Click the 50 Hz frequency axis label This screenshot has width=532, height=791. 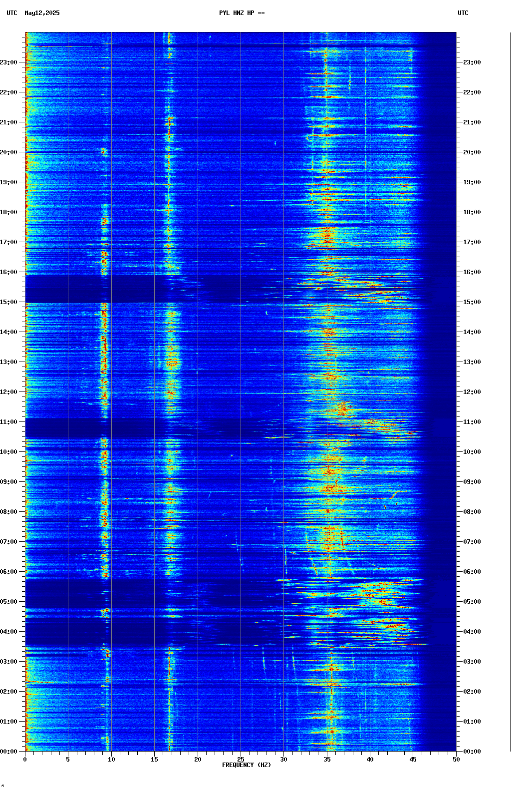click(456, 760)
